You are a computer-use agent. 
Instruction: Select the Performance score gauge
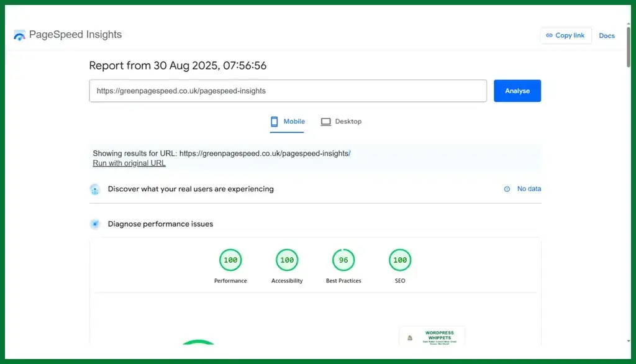point(230,260)
